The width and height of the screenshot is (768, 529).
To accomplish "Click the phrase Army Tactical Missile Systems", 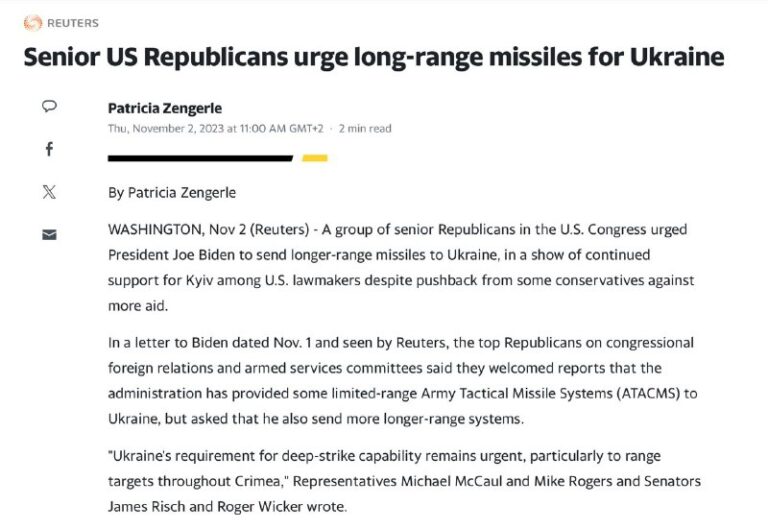I will (x=517, y=393).
